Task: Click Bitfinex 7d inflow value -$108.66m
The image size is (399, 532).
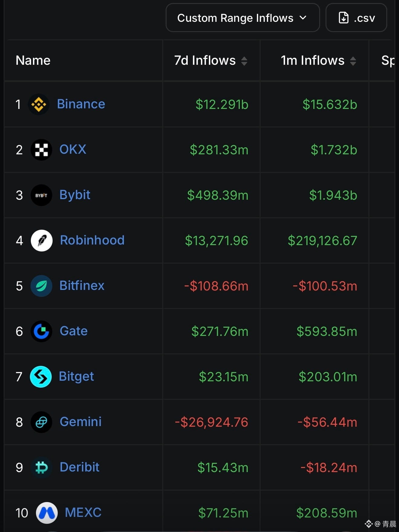Action: pyautogui.click(x=216, y=286)
